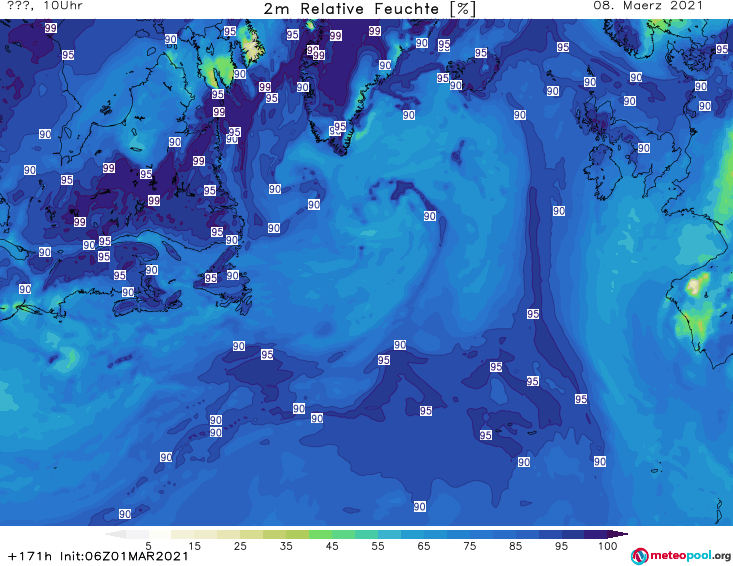Click the meteopool.org logo
733x566 pixels.
tap(681, 556)
